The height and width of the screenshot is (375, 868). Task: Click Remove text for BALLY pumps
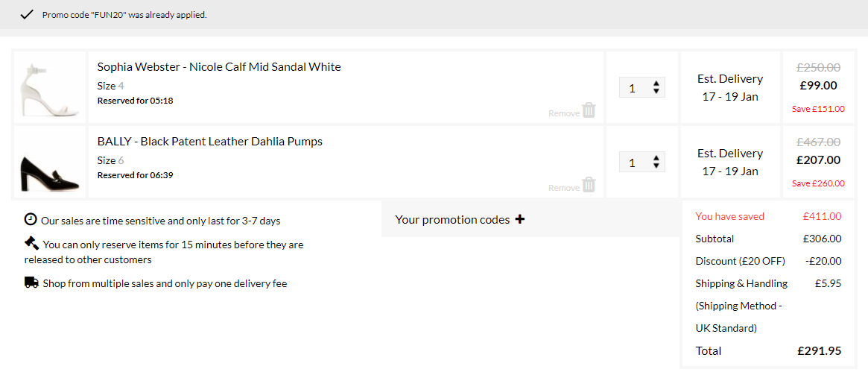click(564, 188)
